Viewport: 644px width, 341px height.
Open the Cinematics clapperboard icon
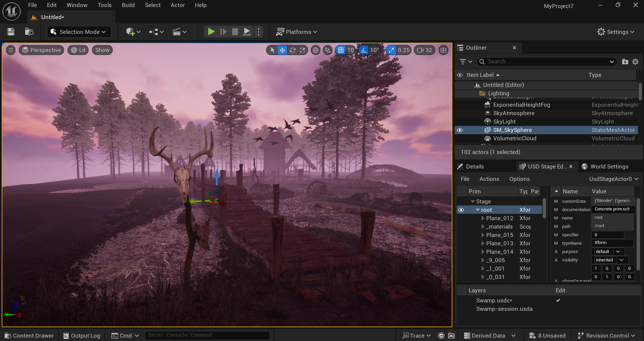click(x=179, y=32)
